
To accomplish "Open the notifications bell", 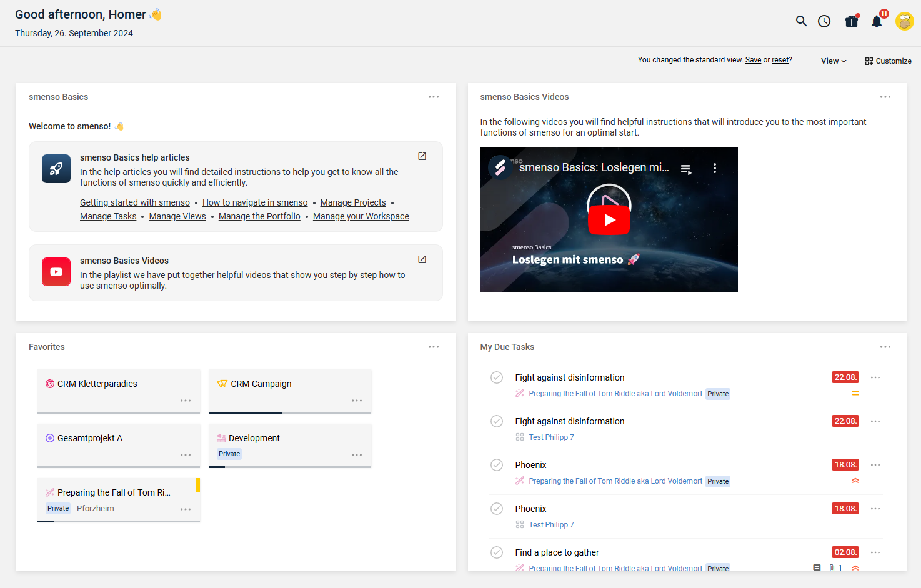I will 877,22.
